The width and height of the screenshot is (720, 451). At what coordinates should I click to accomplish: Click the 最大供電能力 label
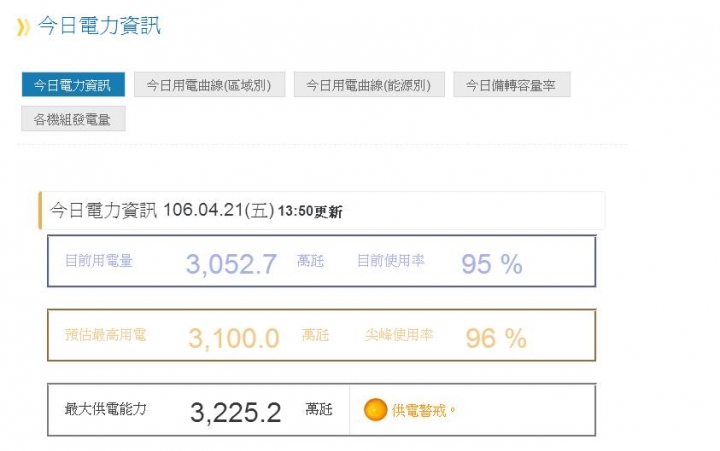(106, 409)
